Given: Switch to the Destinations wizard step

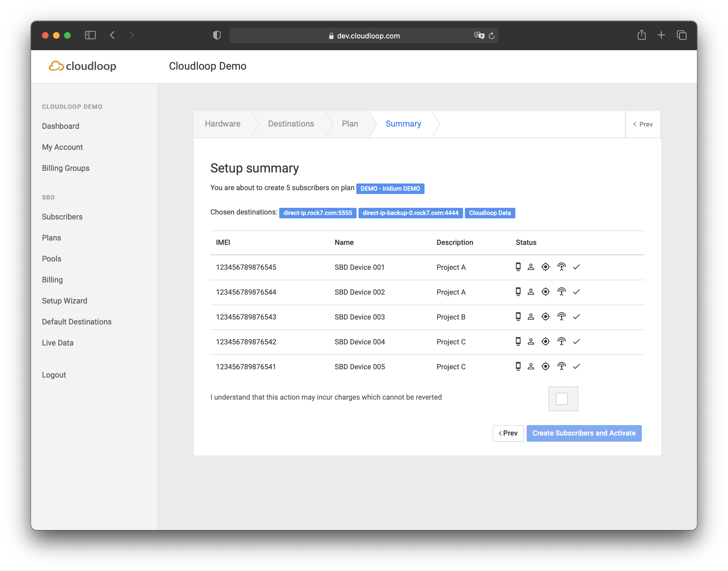Looking at the screenshot, I should (291, 124).
